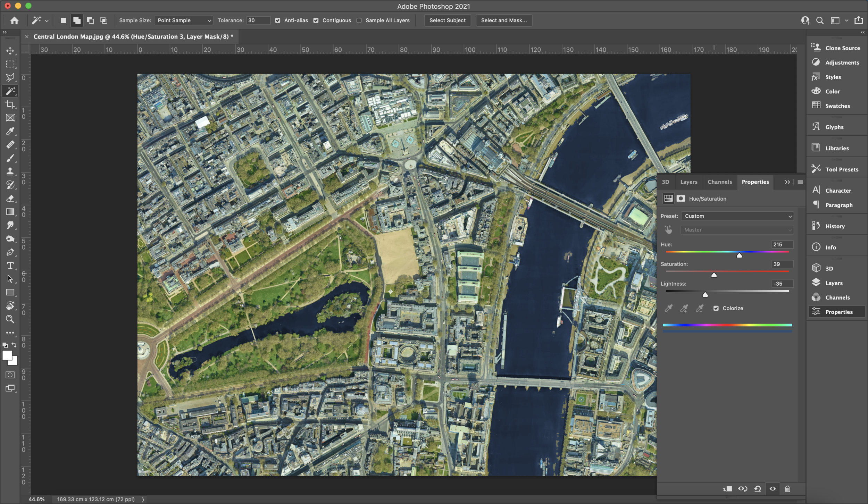Select the Polygonal Lasso tool
The image size is (868, 504).
(10, 77)
